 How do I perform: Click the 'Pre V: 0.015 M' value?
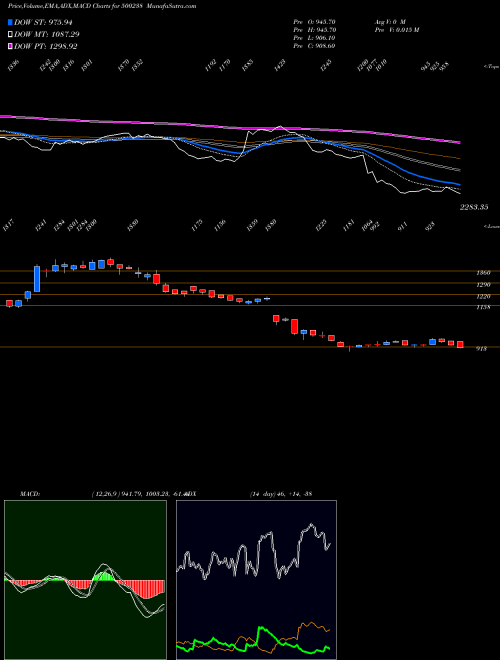[x=396, y=29]
